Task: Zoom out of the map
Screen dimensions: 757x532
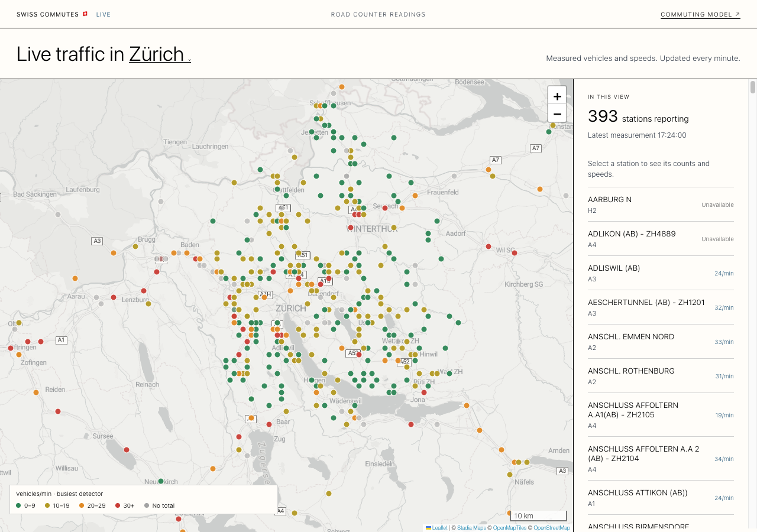Action: [x=557, y=113]
